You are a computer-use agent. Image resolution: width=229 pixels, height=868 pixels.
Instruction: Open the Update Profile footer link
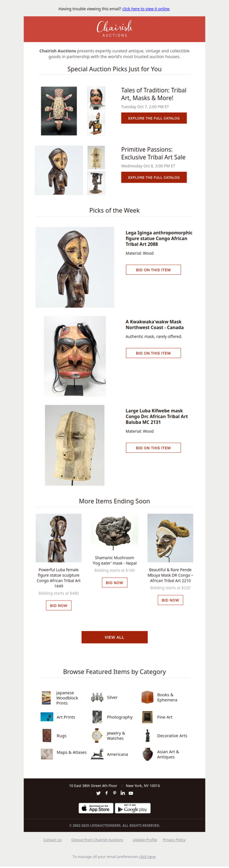tap(145, 840)
